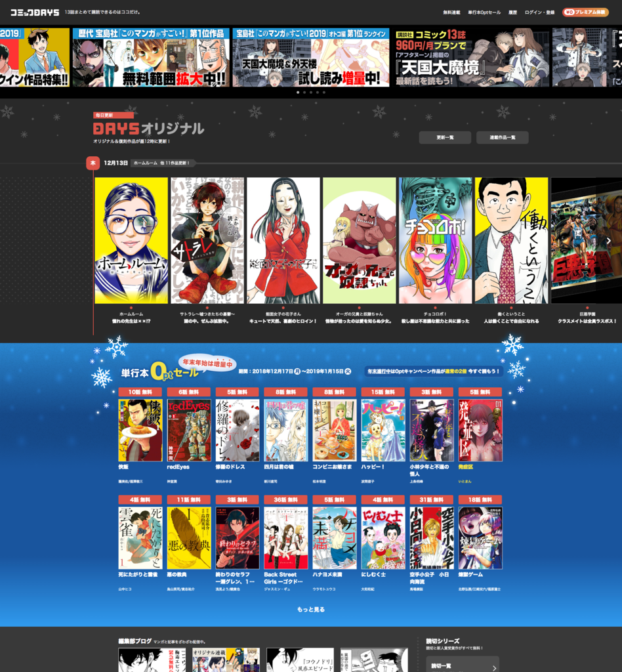
Task: Click the 更新一覧 button
Action: click(x=445, y=138)
